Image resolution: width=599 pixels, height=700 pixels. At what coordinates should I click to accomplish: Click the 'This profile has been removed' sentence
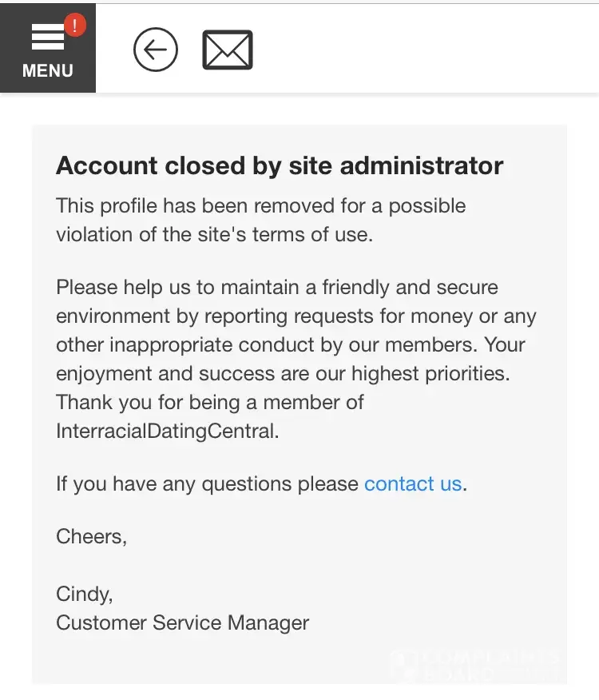pyautogui.click(x=260, y=205)
